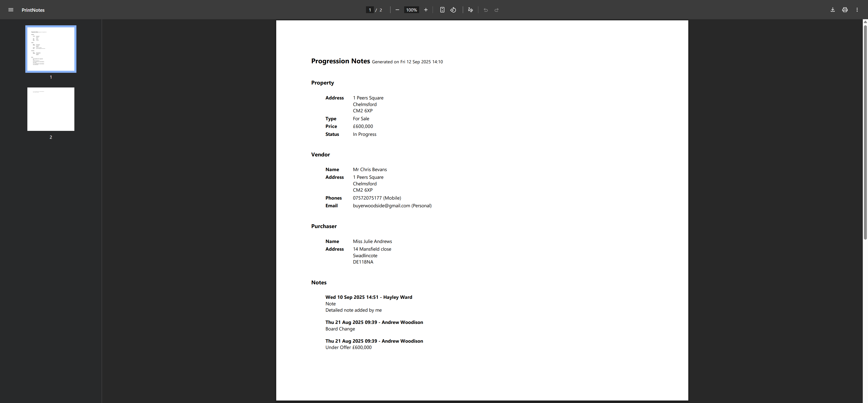Image resolution: width=868 pixels, height=403 pixels.
Task: Click the vendor name 'Mr Chris Bevans'
Action: [370, 170]
